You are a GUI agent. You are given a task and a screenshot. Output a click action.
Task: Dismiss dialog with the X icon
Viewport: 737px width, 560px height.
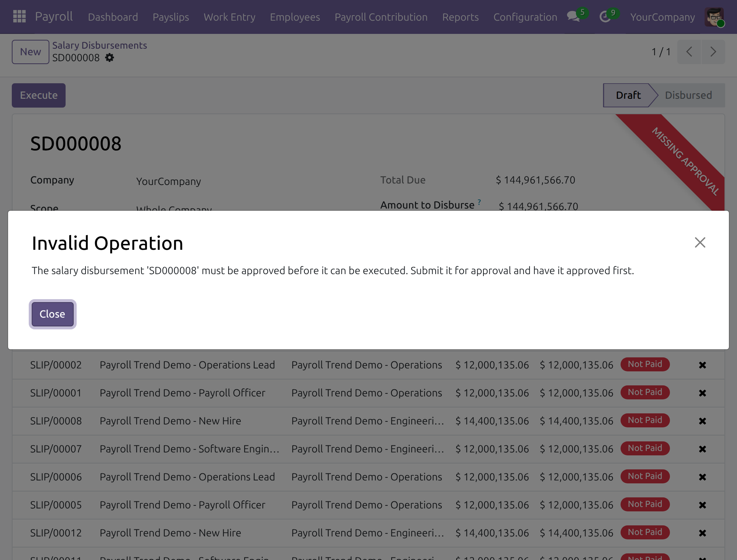700,242
